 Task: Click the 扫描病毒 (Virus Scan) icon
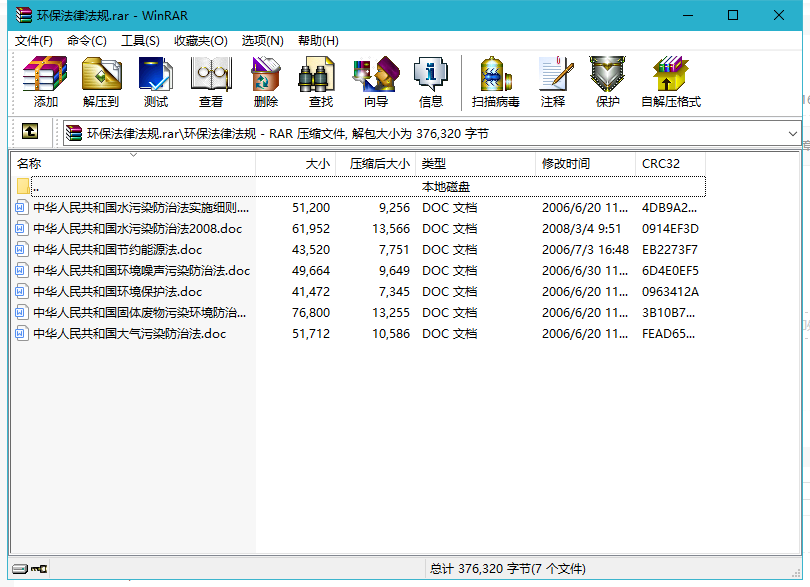tap(495, 74)
